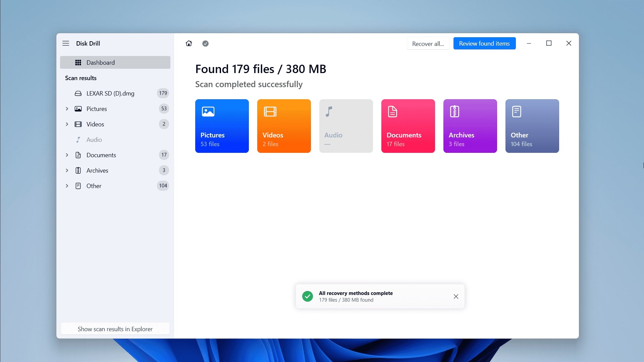Click the Pictures icon in sidebar
Viewport: 644px width, 362px height.
(x=78, y=109)
